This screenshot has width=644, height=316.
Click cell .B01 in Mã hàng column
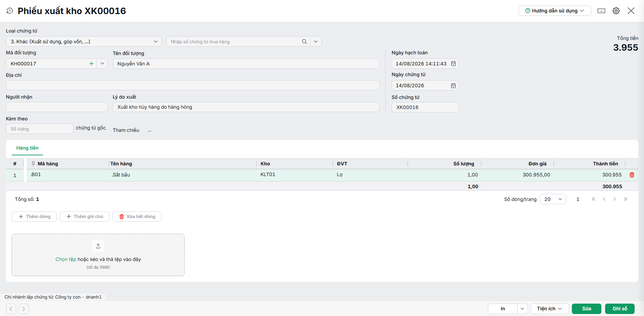click(x=67, y=175)
